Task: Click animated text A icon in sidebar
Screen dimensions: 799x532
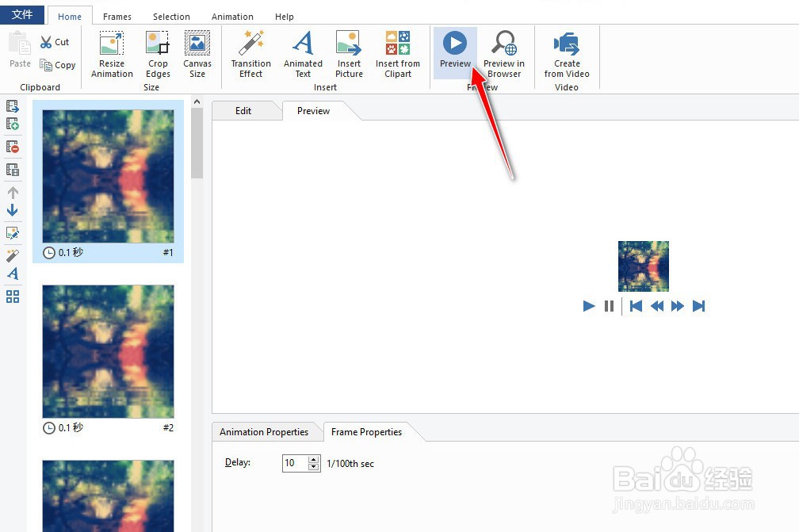Action: [x=13, y=274]
